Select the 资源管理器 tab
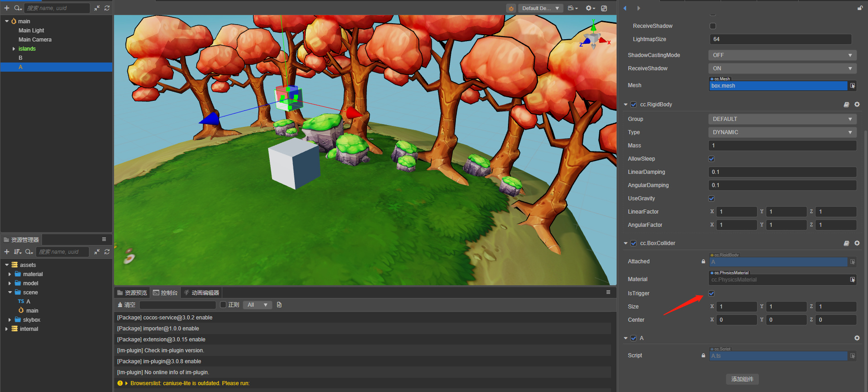 pyautogui.click(x=21, y=240)
